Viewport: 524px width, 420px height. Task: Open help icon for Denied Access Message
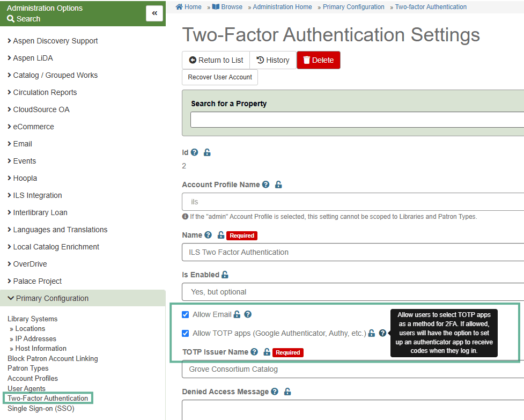pos(275,392)
